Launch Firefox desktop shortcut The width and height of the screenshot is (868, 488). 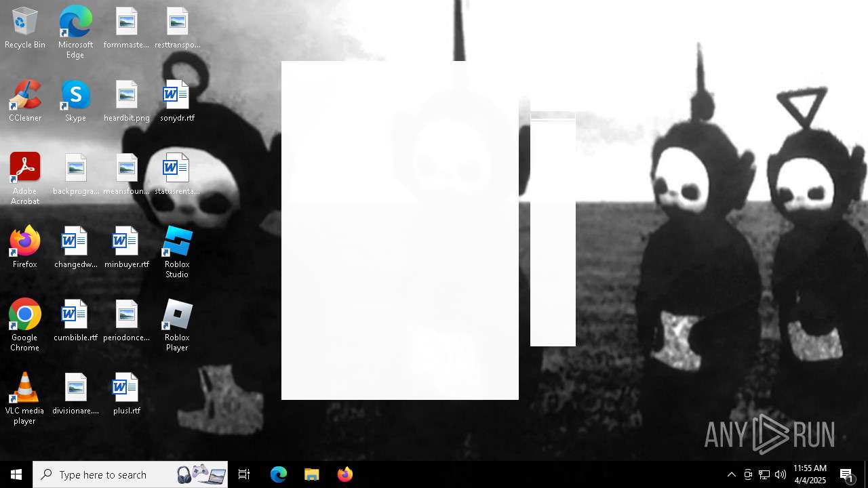(x=24, y=248)
